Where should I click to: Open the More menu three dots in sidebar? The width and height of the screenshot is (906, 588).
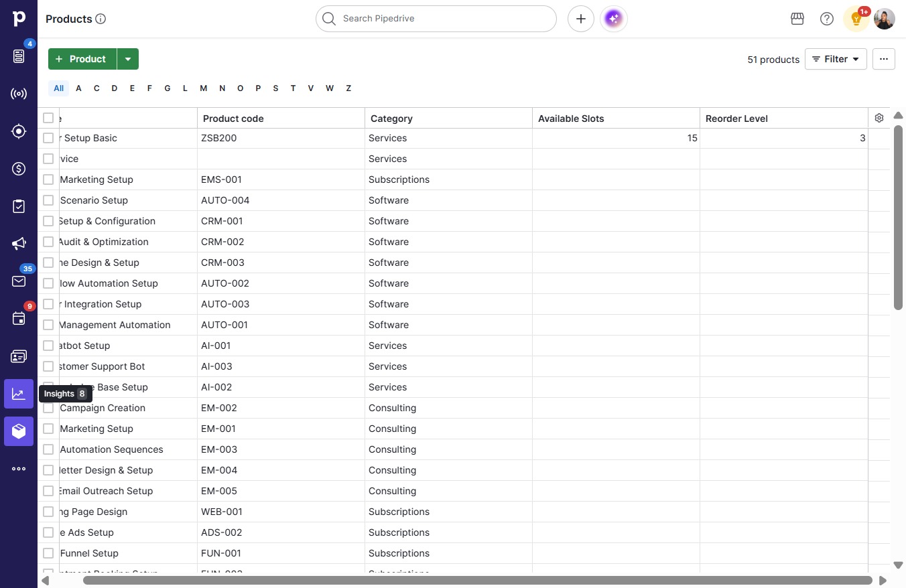tap(19, 469)
